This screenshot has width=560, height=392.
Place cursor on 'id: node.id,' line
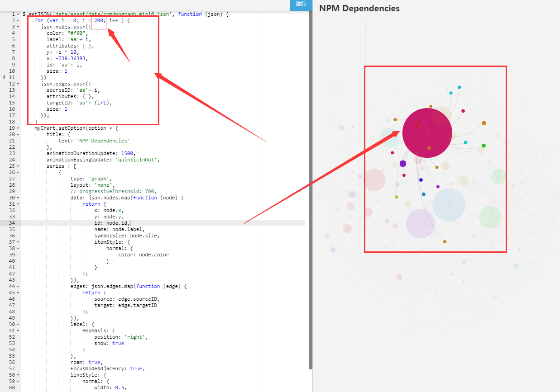(112, 223)
